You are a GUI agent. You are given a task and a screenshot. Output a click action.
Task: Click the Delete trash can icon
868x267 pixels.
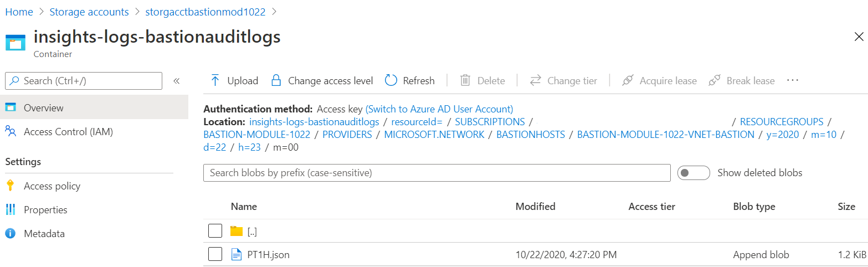[x=465, y=80]
